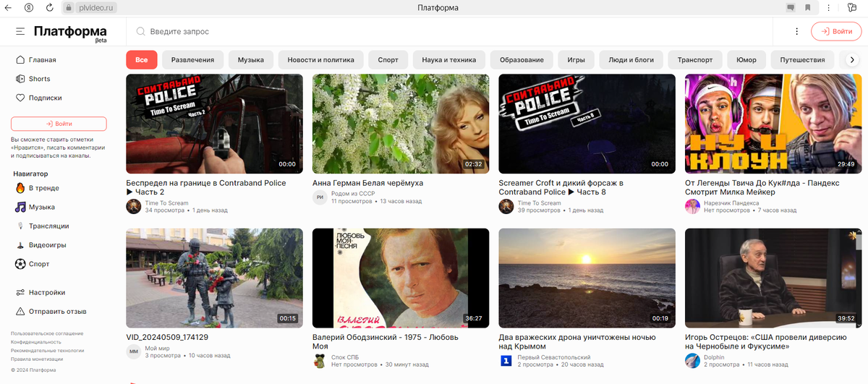Screen dimensions: 868x384
Task: Select the Транспорт category chip
Action: (694, 60)
